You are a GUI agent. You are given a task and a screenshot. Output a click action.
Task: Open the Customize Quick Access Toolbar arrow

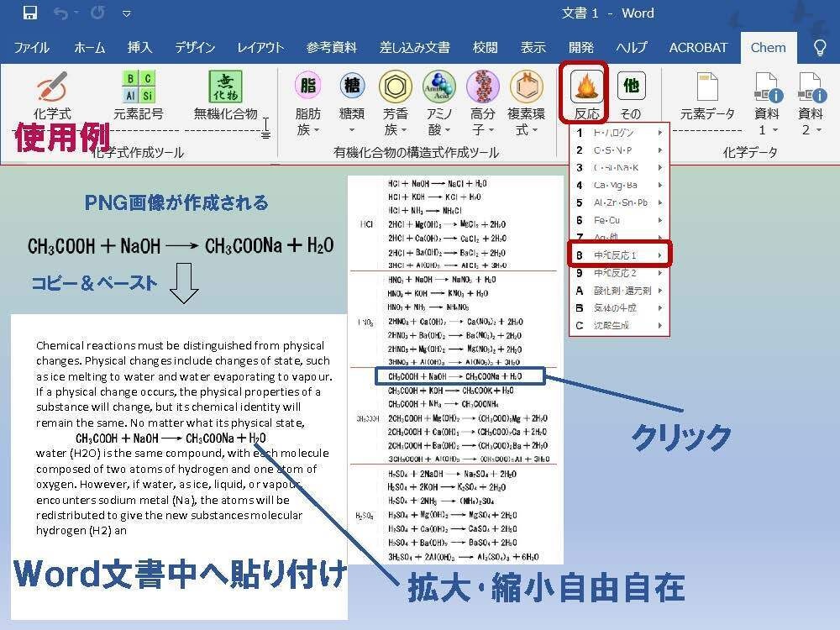127,14
